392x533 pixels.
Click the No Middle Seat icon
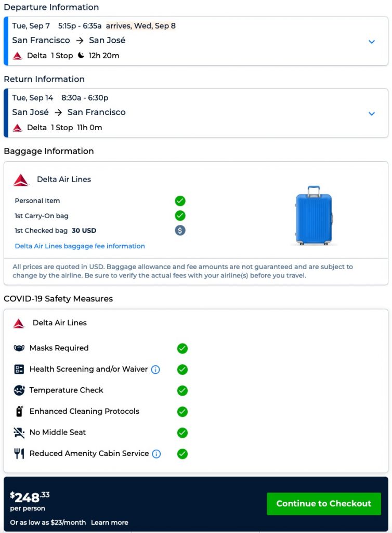(x=19, y=433)
